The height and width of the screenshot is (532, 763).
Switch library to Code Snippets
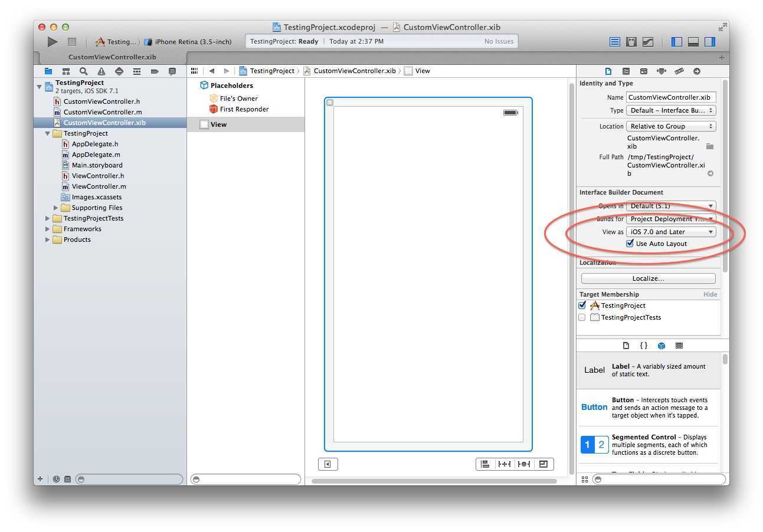(644, 346)
